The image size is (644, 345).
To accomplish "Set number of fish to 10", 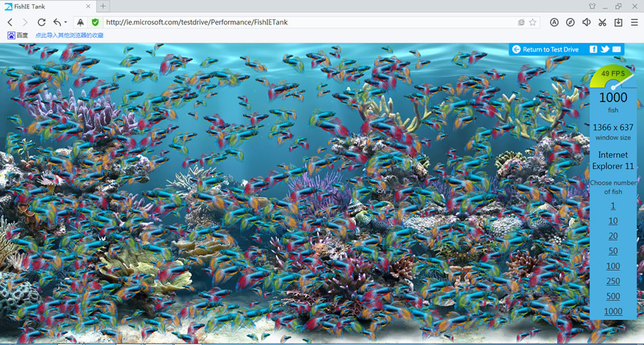I will [613, 221].
